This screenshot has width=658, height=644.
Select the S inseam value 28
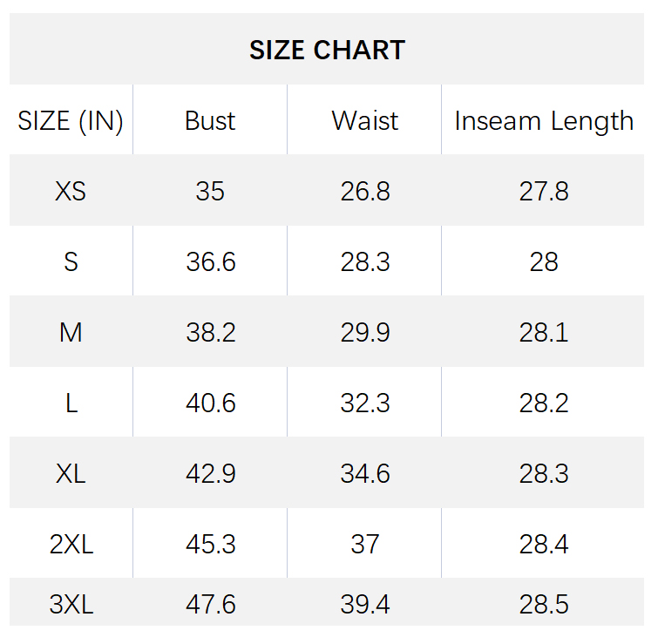[x=544, y=261]
